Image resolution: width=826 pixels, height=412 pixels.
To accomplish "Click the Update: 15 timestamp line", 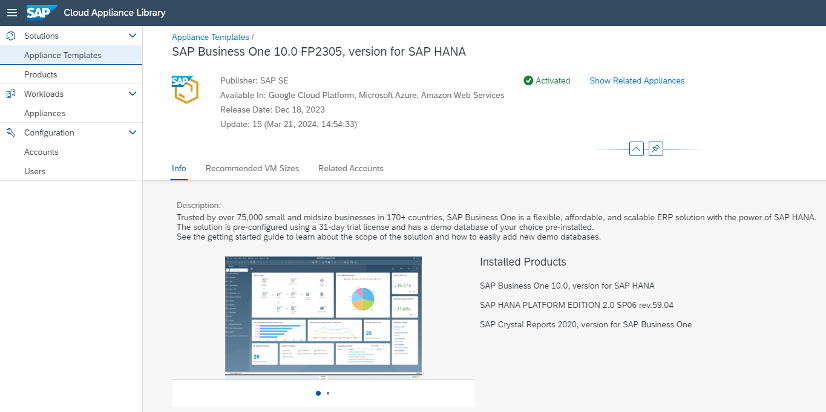I will [289, 124].
